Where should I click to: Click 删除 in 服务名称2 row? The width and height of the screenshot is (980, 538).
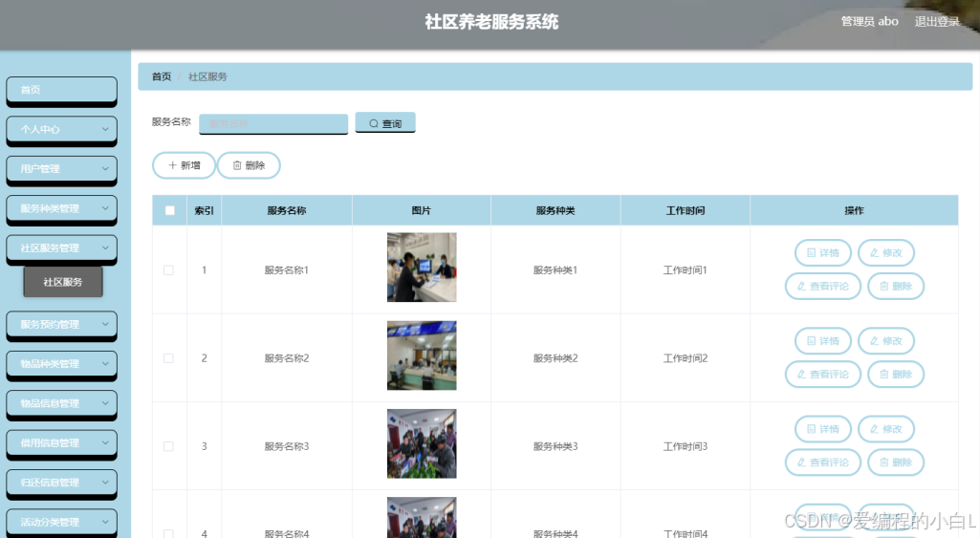pyautogui.click(x=896, y=375)
